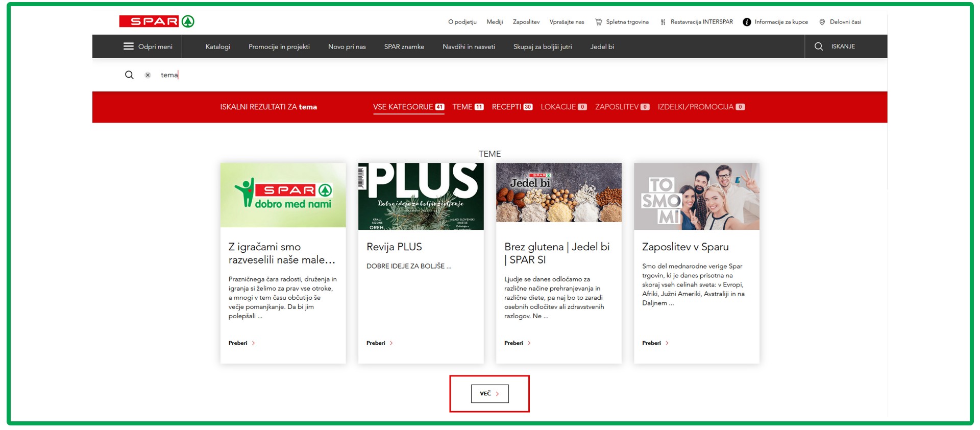Image resolution: width=980 pixels, height=430 pixels.
Task: Open the Katalogi menu item
Action: point(218,46)
